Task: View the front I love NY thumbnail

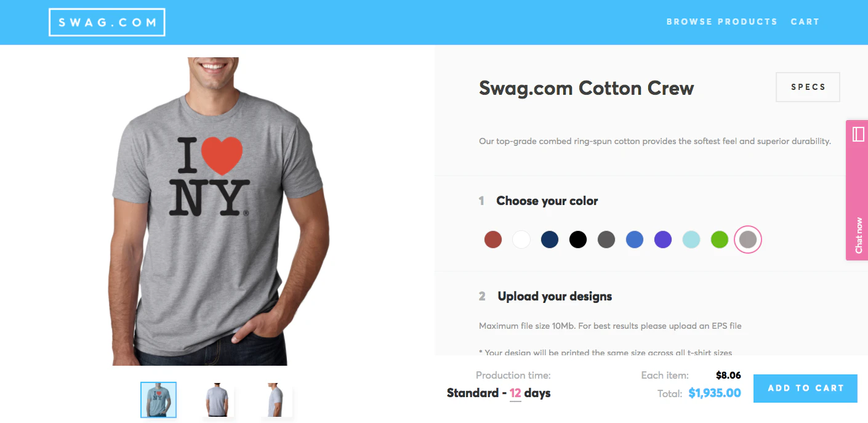Action: click(x=158, y=400)
